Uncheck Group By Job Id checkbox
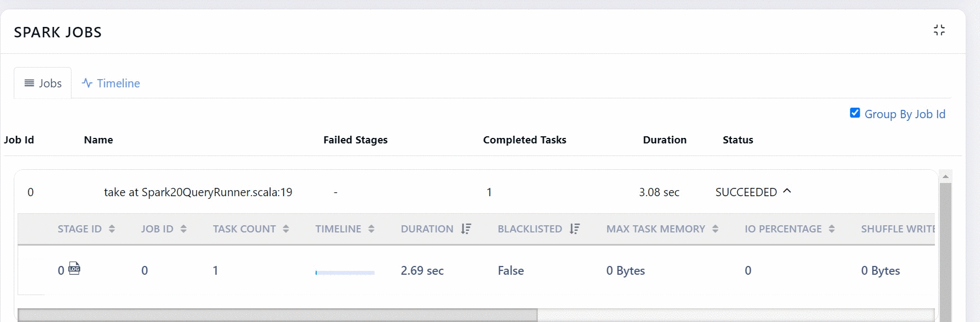Screen dimensions: 980x322 coord(855,113)
